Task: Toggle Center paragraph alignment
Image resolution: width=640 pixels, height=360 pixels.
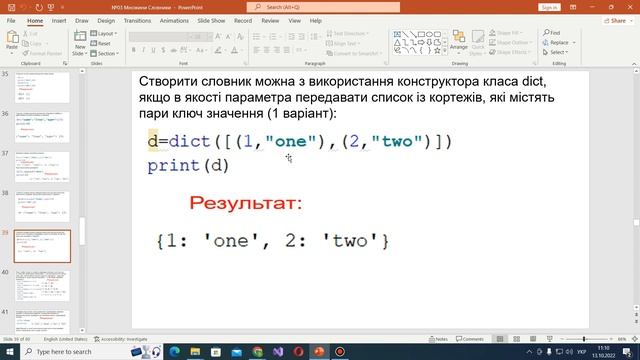Action: [x=267, y=50]
